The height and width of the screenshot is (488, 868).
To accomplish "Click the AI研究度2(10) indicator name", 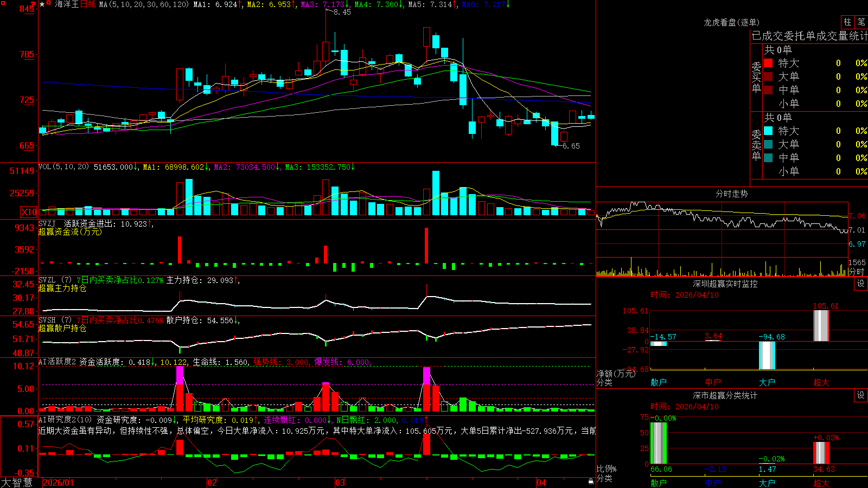I will (65, 420).
